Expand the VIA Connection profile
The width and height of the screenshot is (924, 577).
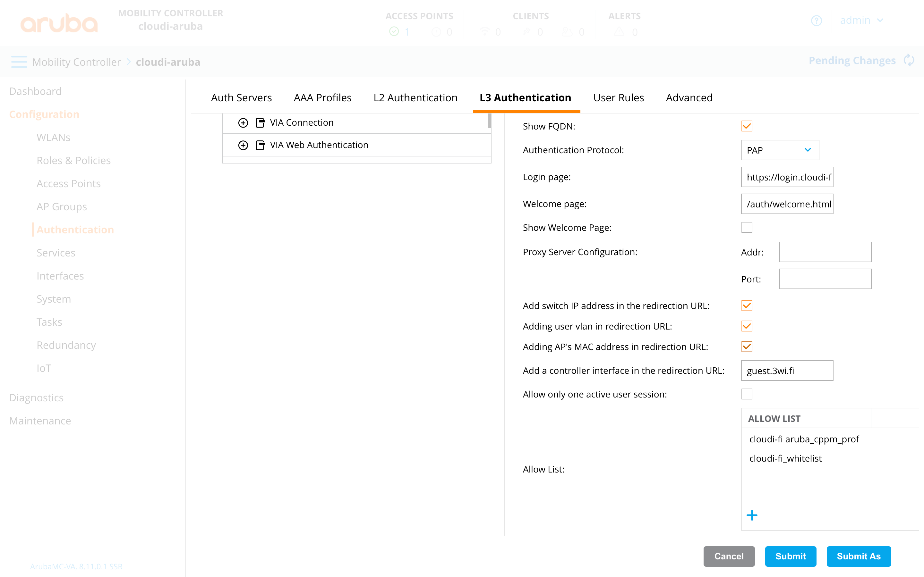coord(243,122)
